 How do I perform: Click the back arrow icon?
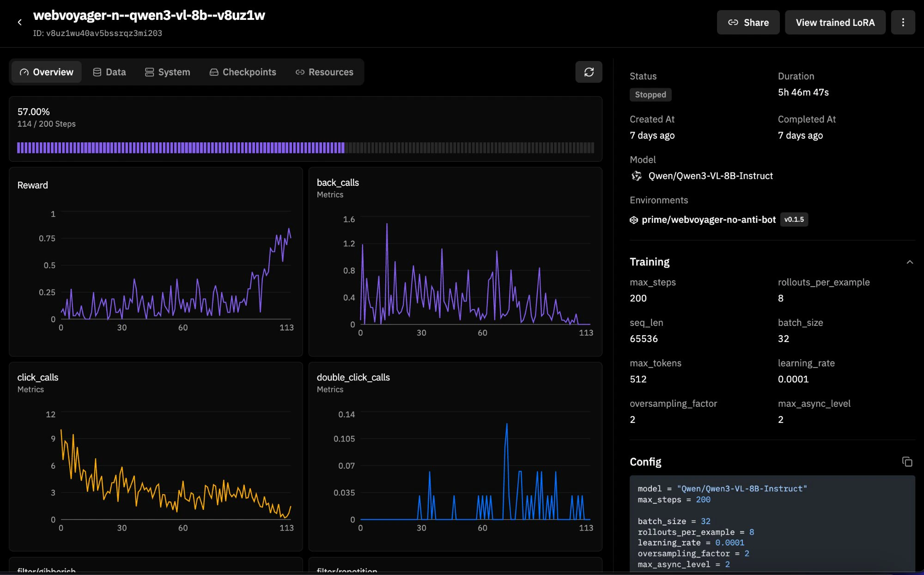pos(19,22)
